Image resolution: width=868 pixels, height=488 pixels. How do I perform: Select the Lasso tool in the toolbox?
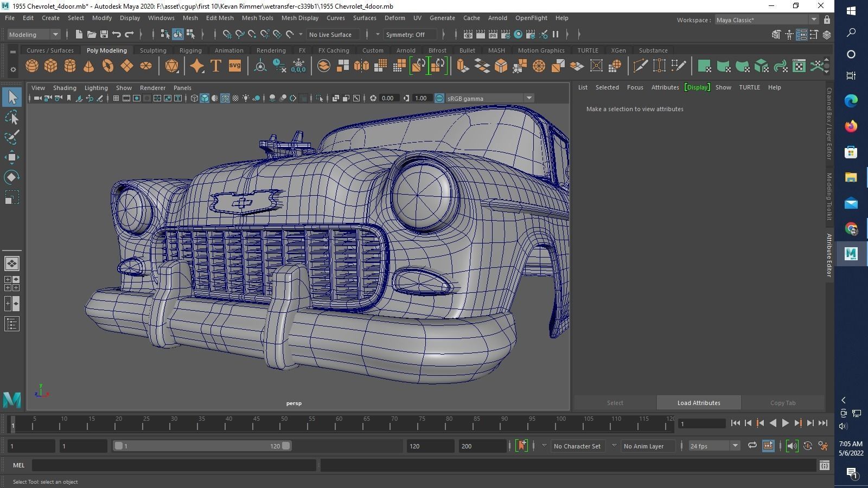pyautogui.click(x=12, y=117)
